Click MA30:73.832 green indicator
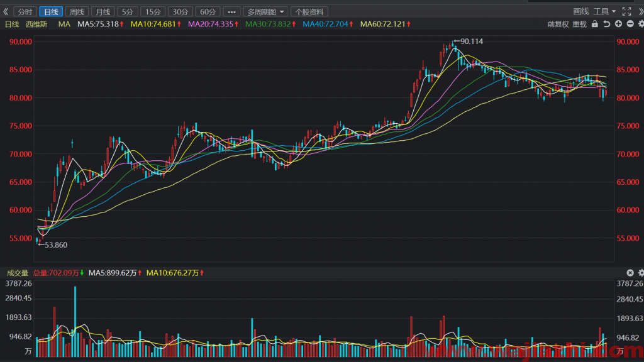644x362 pixels. coord(270,25)
